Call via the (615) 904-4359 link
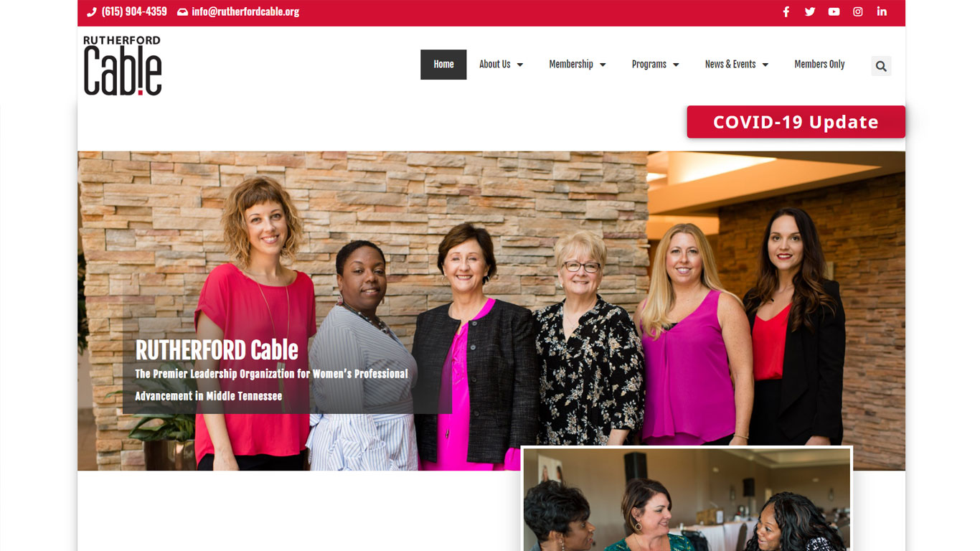 coord(134,12)
